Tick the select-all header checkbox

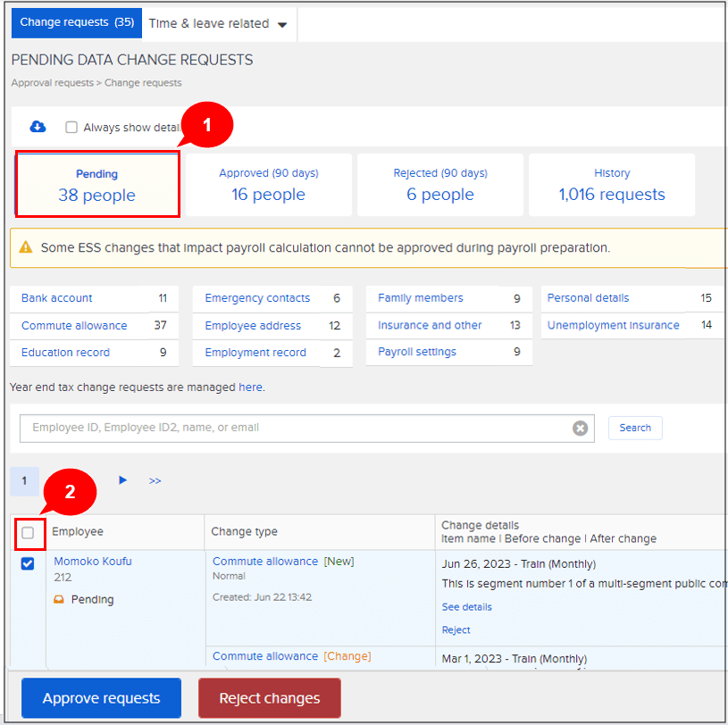point(28,533)
